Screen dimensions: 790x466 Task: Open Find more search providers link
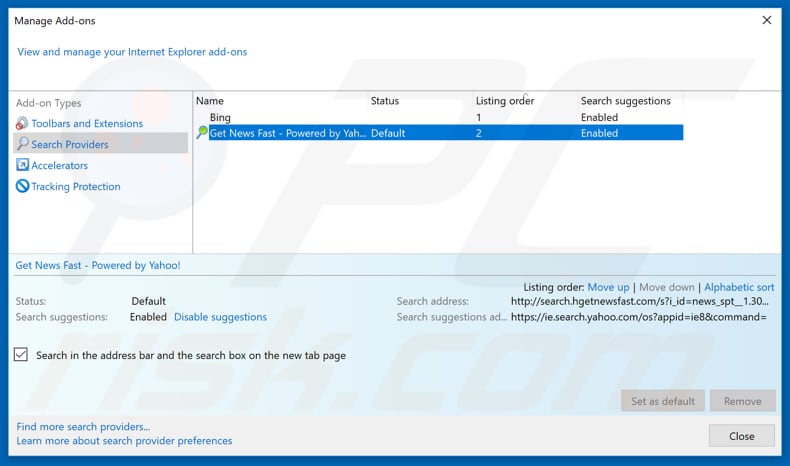[83, 427]
